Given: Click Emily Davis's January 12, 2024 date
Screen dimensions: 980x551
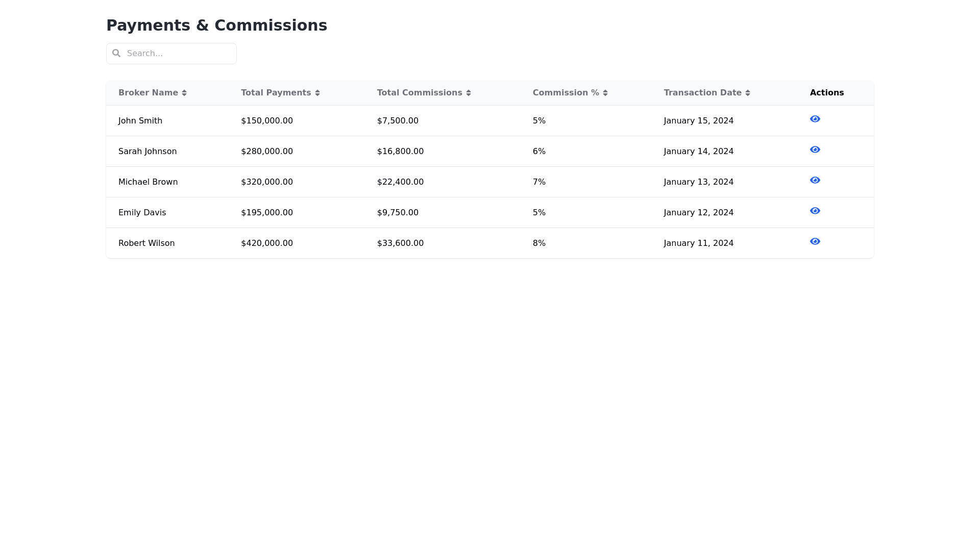Looking at the screenshot, I should point(698,213).
